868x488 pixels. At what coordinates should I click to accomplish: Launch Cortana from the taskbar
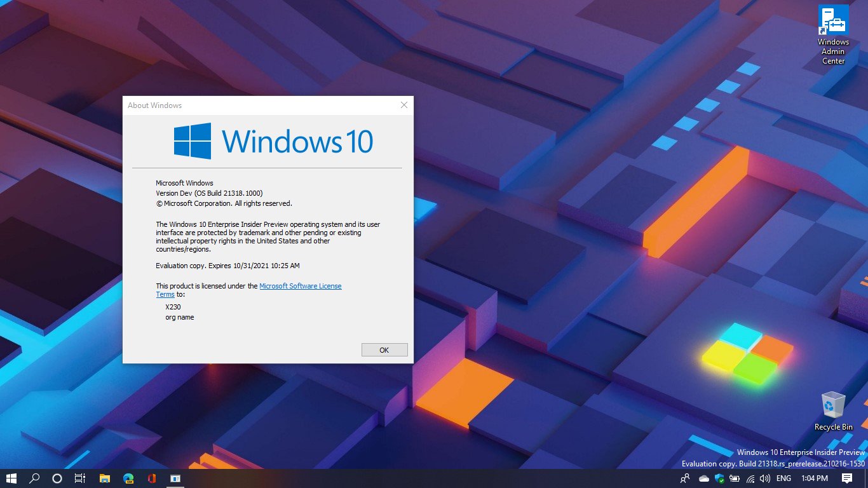(57, 478)
